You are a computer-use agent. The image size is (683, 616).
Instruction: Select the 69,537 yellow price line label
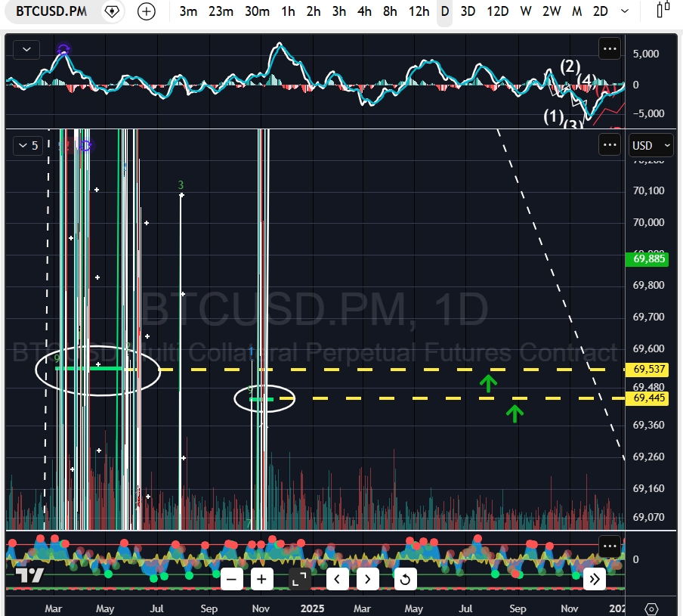coord(647,370)
